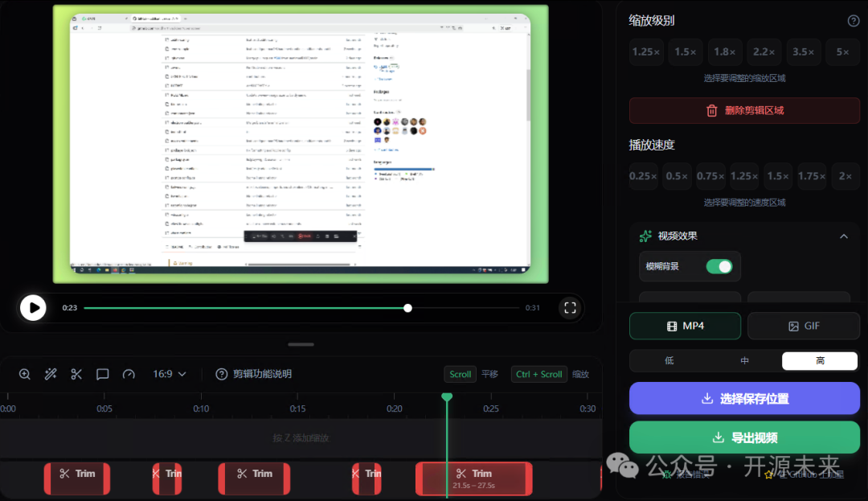Open the playback speed gauge icon
Image resolution: width=868 pixels, height=501 pixels.
point(128,374)
